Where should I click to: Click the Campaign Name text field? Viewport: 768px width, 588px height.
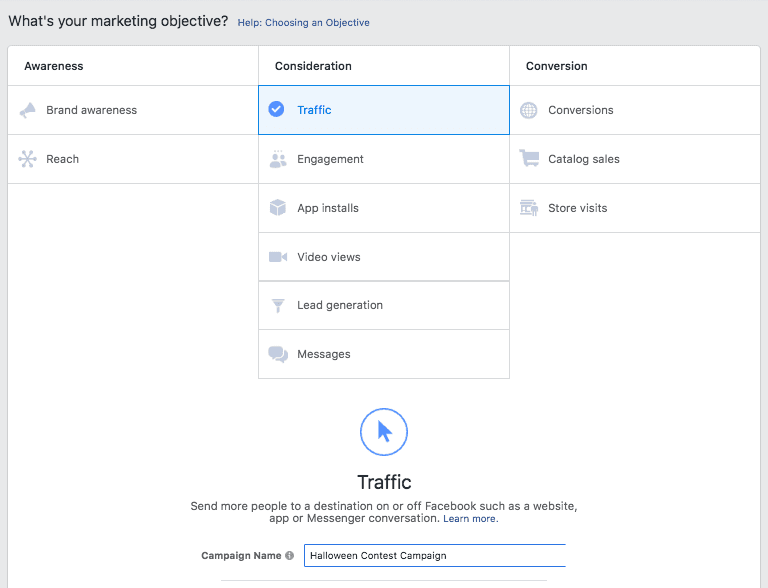pyautogui.click(x=435, y=556)
